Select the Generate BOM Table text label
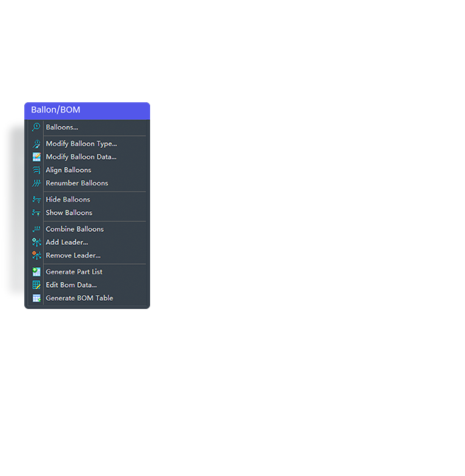Viewport: 465px width, 476px height. click(x=79, y=298)
